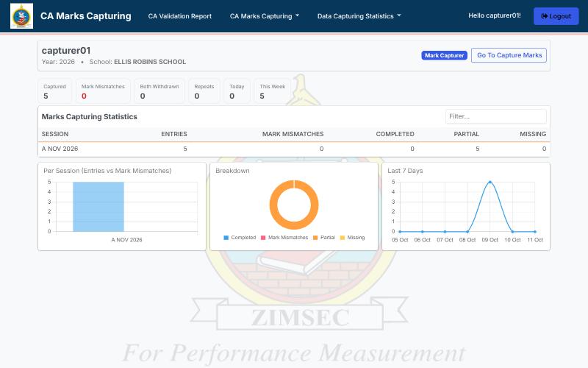
Task: Click the SESSION column header
Action: (55, 134)
